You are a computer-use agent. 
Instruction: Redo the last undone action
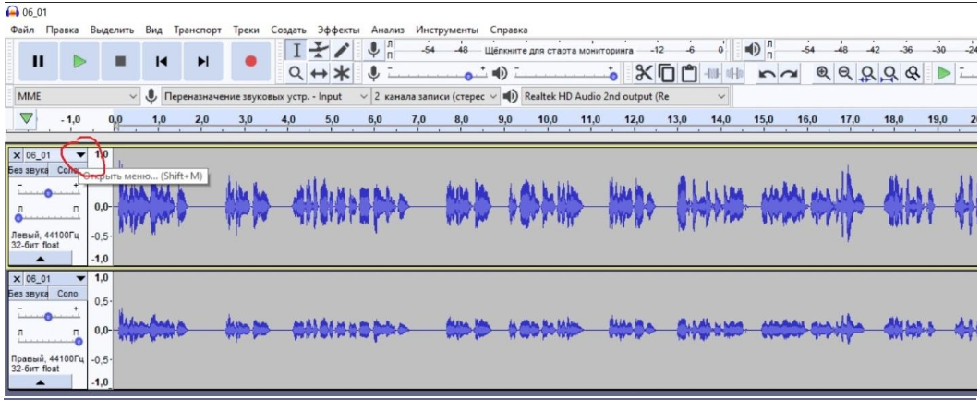point(789,74)
